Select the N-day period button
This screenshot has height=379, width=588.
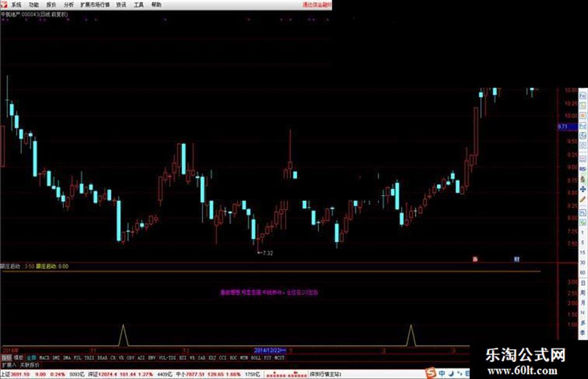(x=583, y=312)
